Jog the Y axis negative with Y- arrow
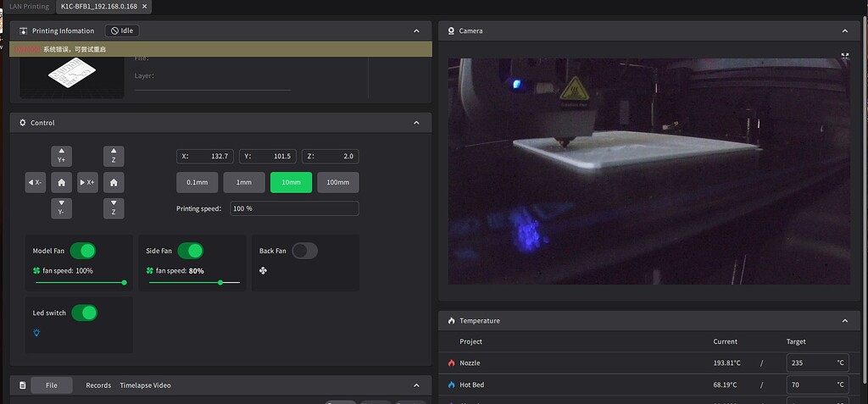Viewport: 868px width, 404px height. click(61, 208)
